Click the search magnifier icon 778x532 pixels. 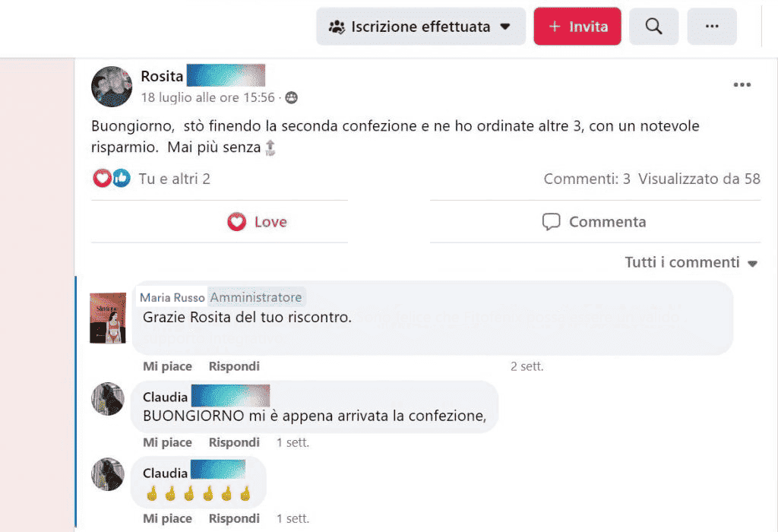coord(653,27)
